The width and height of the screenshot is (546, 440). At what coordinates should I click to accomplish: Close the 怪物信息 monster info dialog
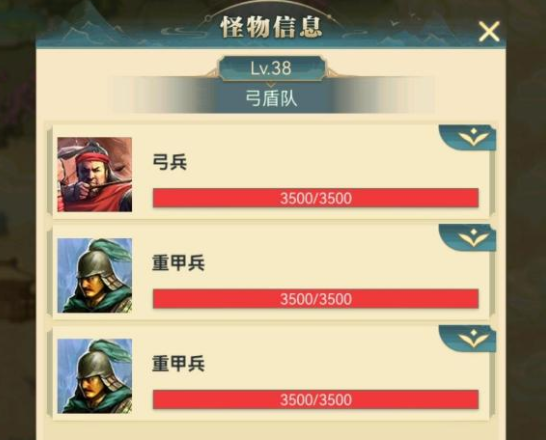click(x=489, y=32)
